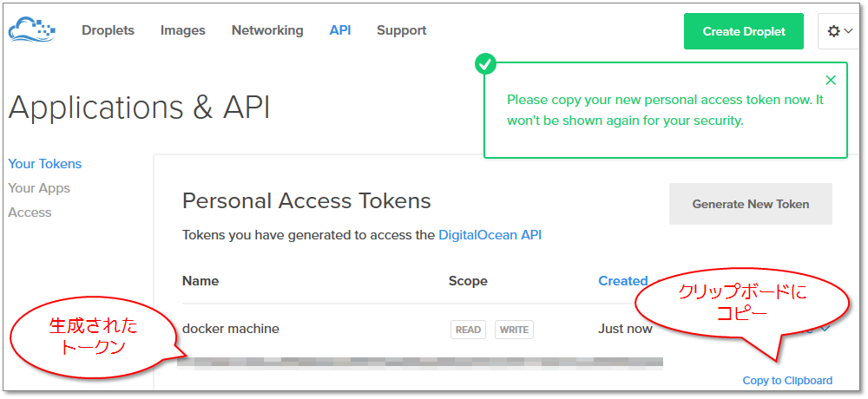Open Access sidebar item
Viewport: 868px width, 399px height.
click(x=30, y=213)
